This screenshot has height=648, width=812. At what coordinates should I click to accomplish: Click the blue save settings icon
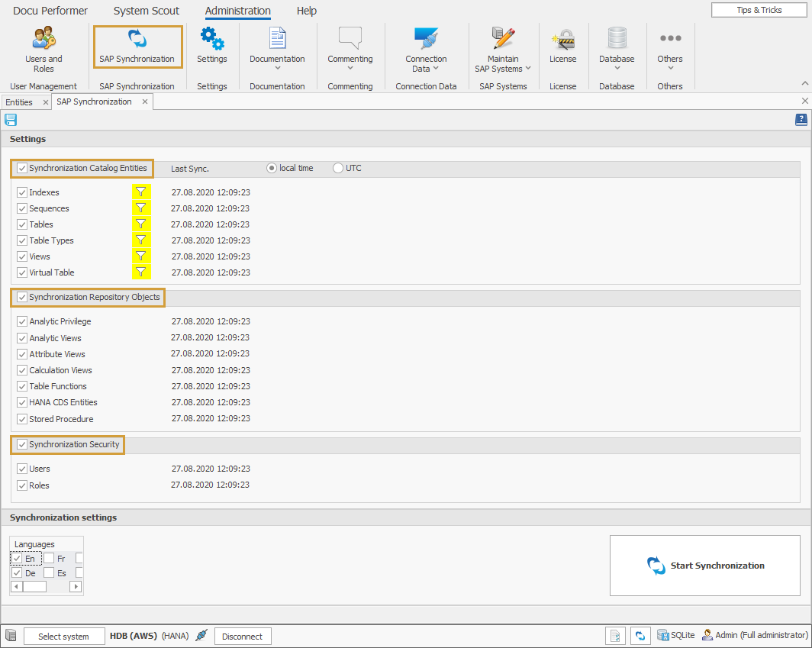point(11,120)
